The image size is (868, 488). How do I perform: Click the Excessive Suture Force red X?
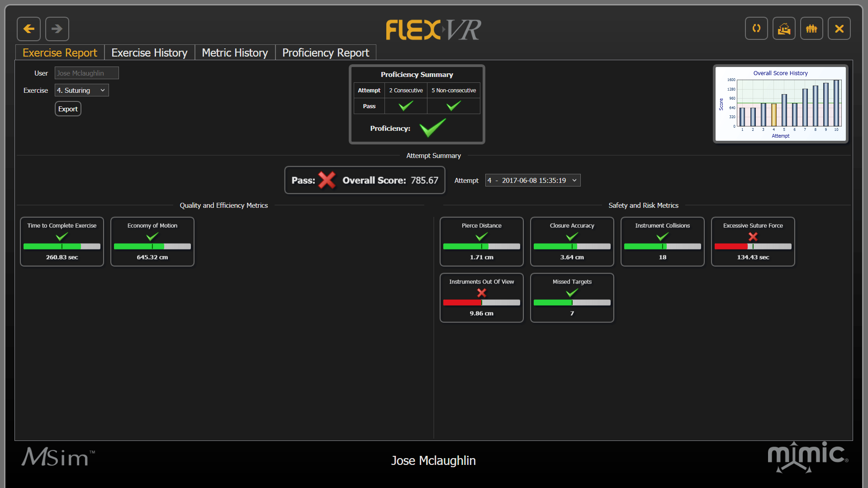coord(753,236)
